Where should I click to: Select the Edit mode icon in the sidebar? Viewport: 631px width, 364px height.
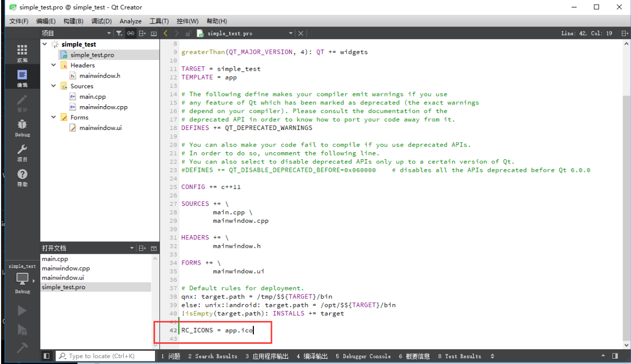point(22,78)
